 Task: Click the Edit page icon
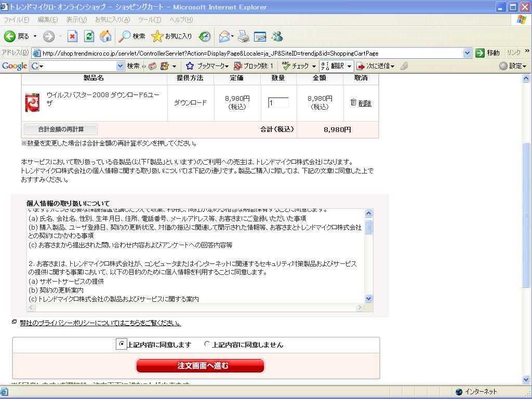click(260, 36)
